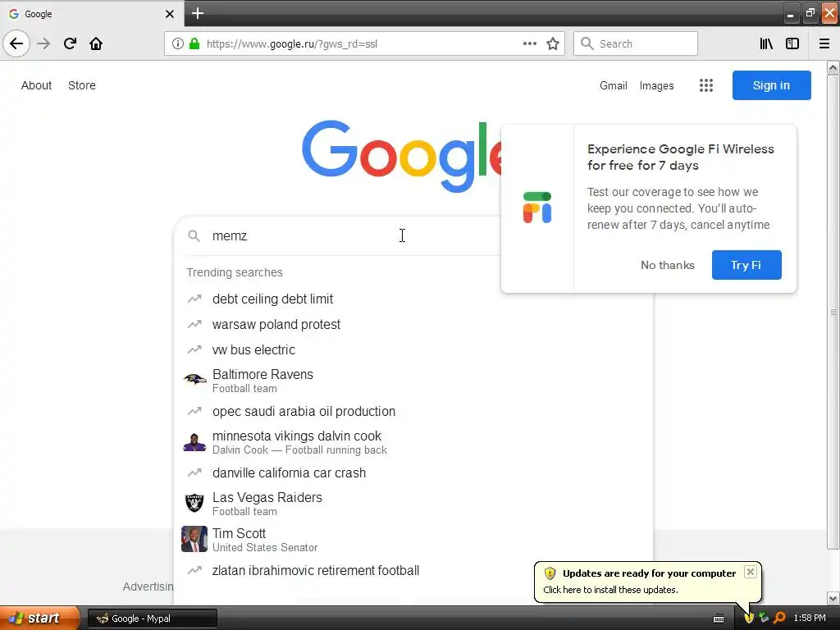Open a new tab with plus button
840x630 pixels.
[197, 13]
